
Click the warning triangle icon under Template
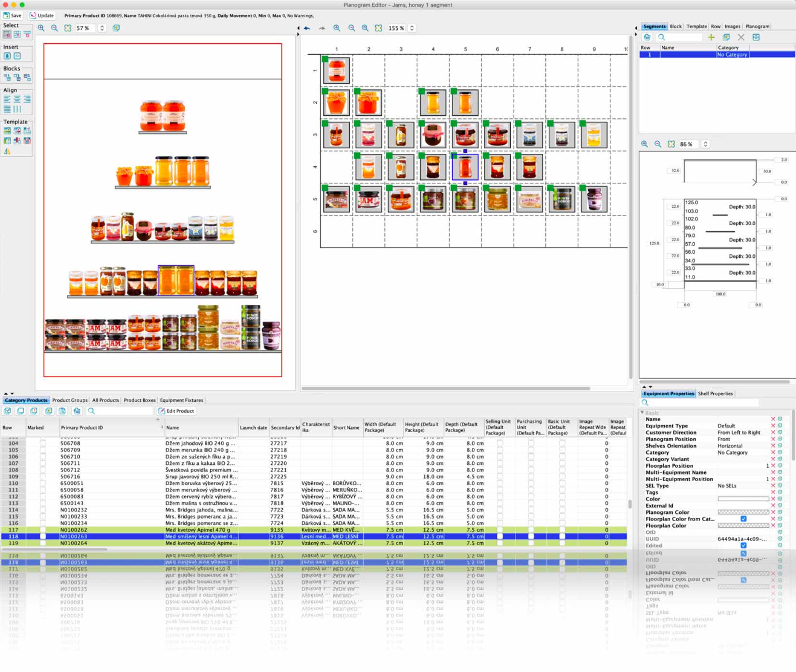coord(7,151)
